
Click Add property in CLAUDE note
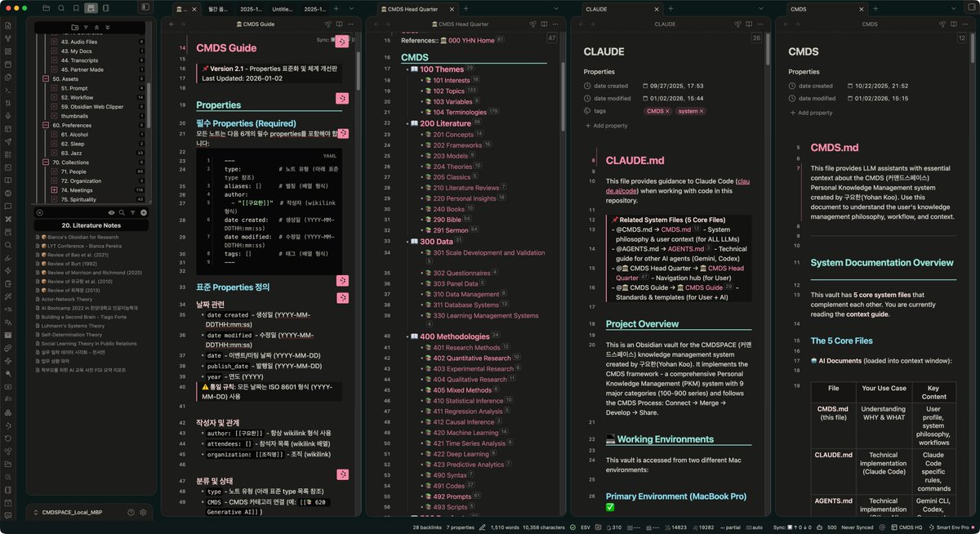(606, 126)
